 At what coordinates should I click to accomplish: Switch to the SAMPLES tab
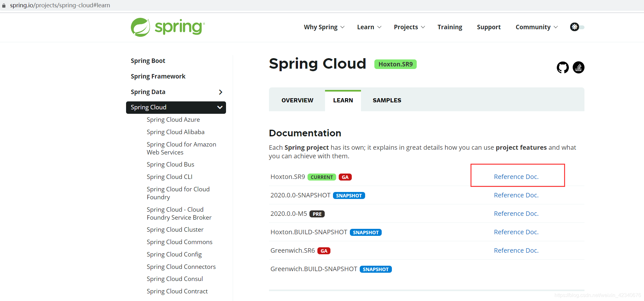tap(387, 100)
